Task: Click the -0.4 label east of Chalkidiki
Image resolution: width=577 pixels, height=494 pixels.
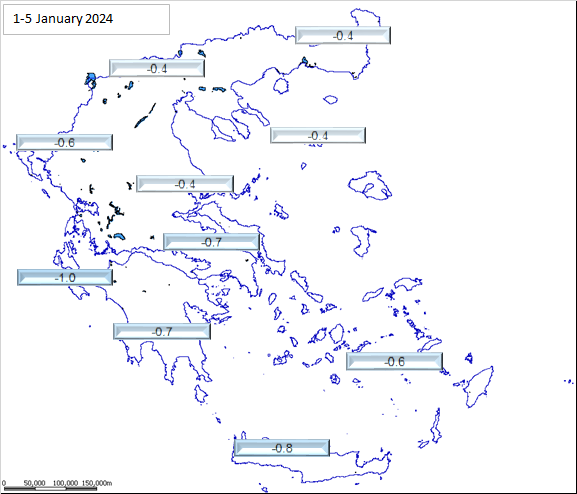Action: tap(318, 135)
